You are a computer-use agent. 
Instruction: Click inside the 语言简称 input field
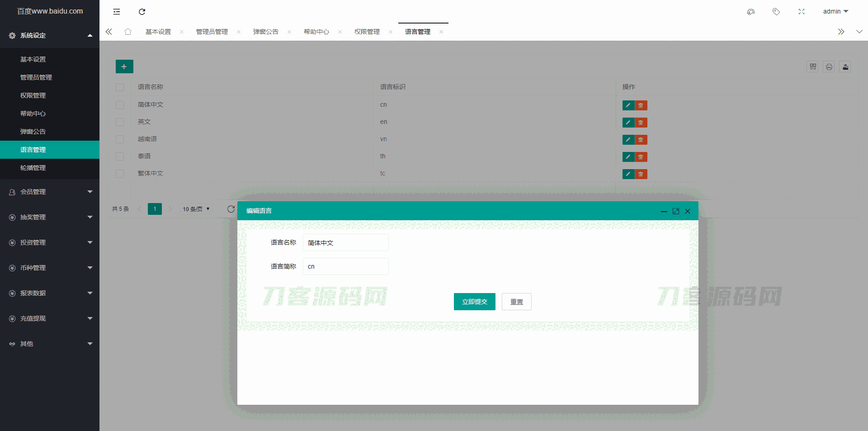345,266
